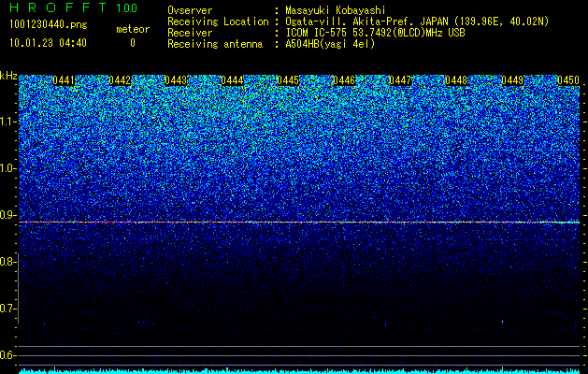Click the Receiving antenna field label

coord(215,44)
